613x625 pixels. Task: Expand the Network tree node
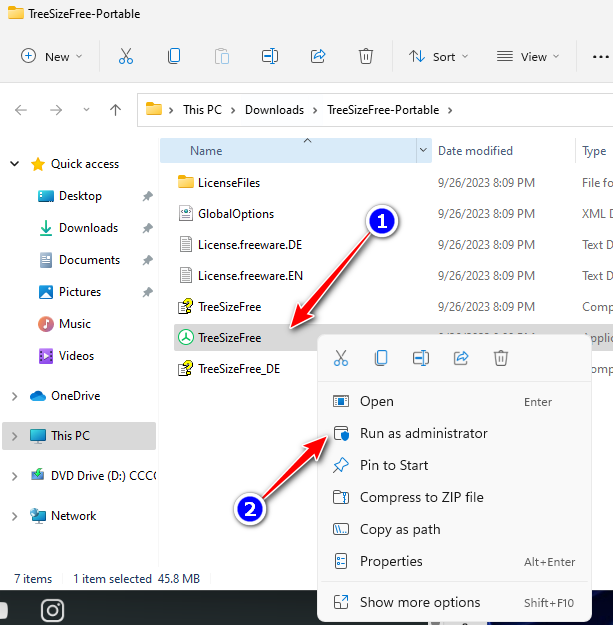[15, 516]
